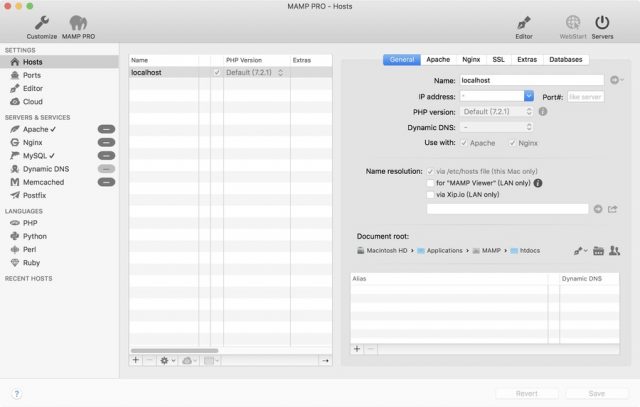Viewport: 640px width, 407px height.
Task: Switch to Apache tab
Action: [438, 60]
